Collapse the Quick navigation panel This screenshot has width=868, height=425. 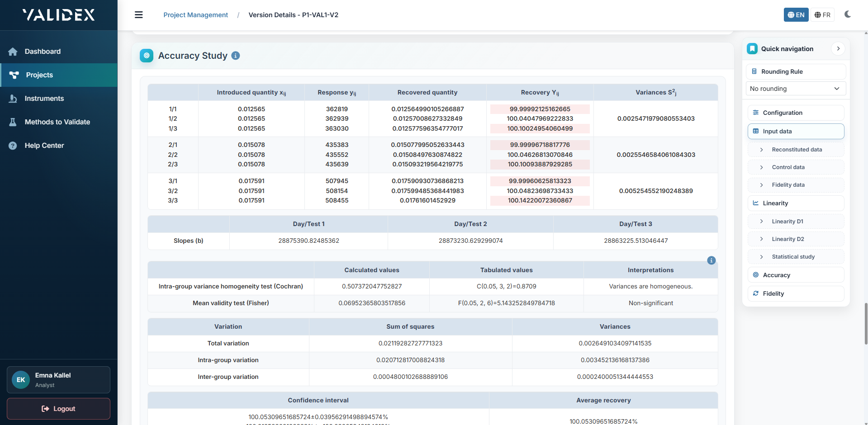838,49
